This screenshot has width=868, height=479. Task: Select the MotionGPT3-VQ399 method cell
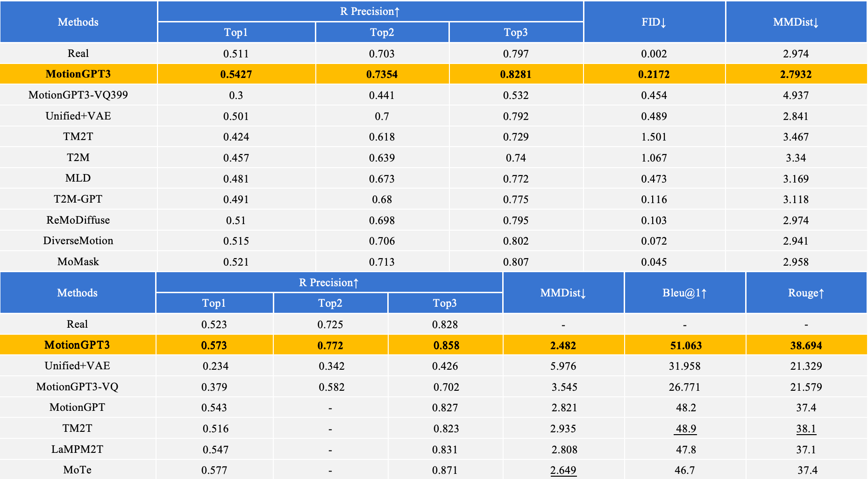78,95
